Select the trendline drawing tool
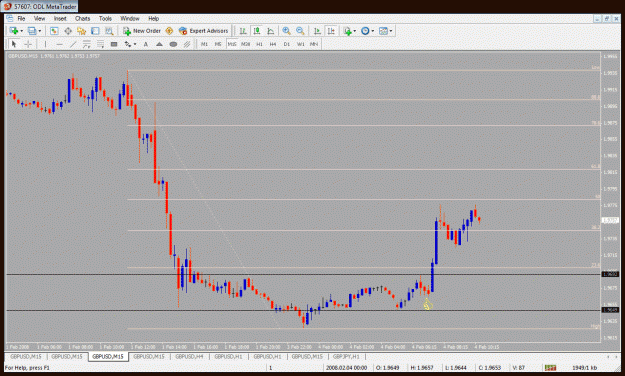The width and height of the screenshot is (625, 376). pyautogui.click(x=73, y=44)
